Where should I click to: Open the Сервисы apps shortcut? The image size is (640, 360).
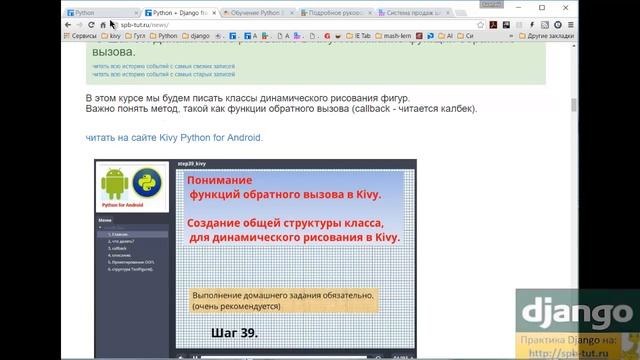point(80,36)
